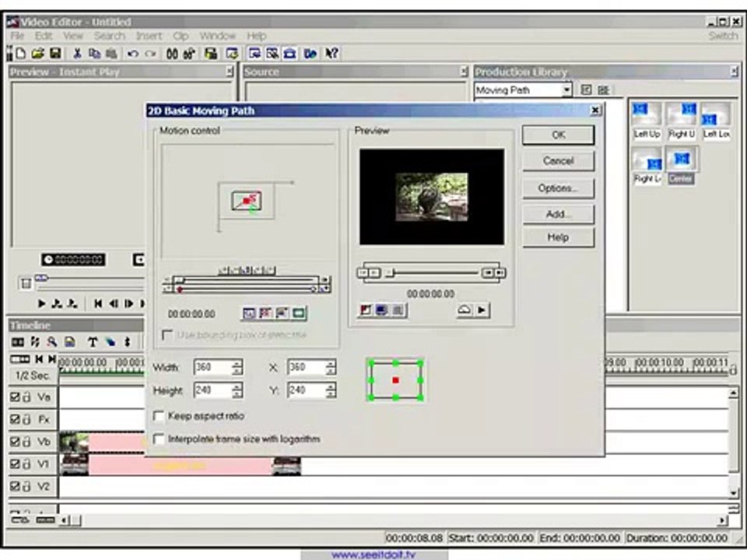Click the Add... button

(559, 215)
